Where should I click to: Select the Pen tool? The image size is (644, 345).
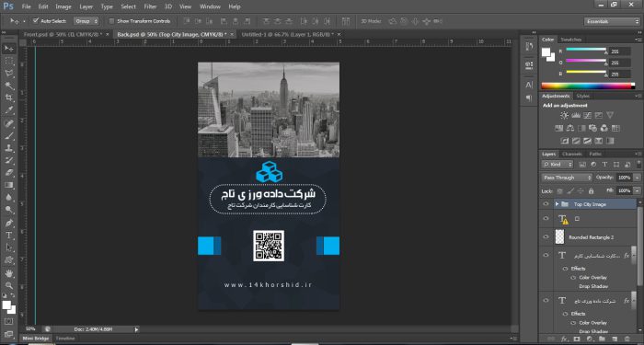[x=8, y=223]
